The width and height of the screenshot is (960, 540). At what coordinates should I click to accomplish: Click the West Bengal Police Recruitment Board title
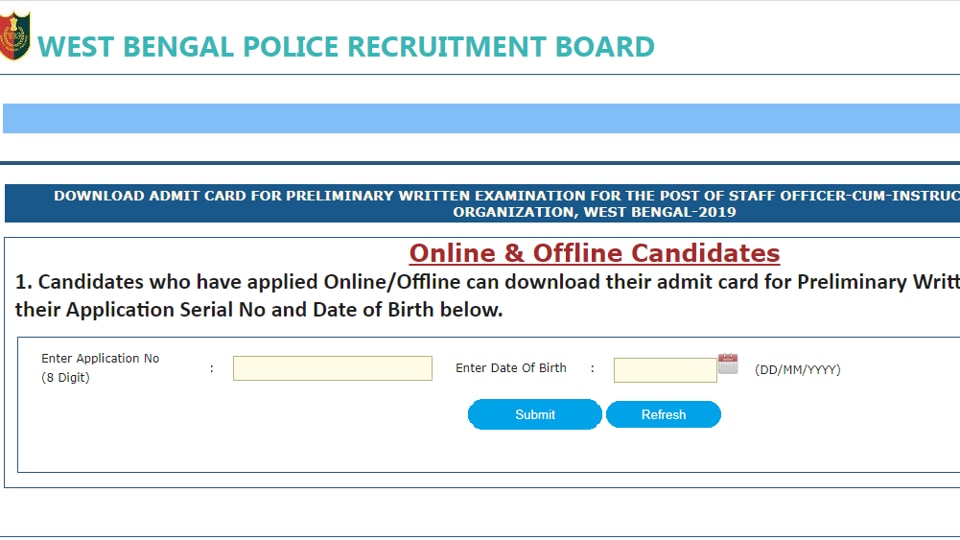tap(346, 47)
